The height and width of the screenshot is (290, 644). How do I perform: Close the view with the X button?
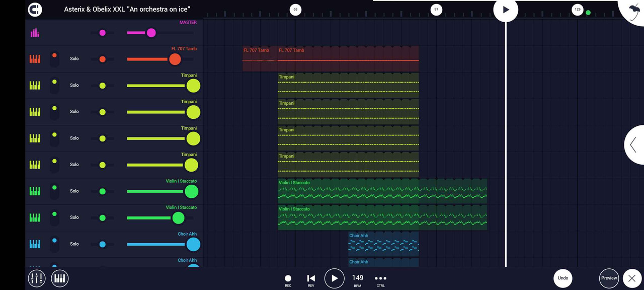point(632,278)
